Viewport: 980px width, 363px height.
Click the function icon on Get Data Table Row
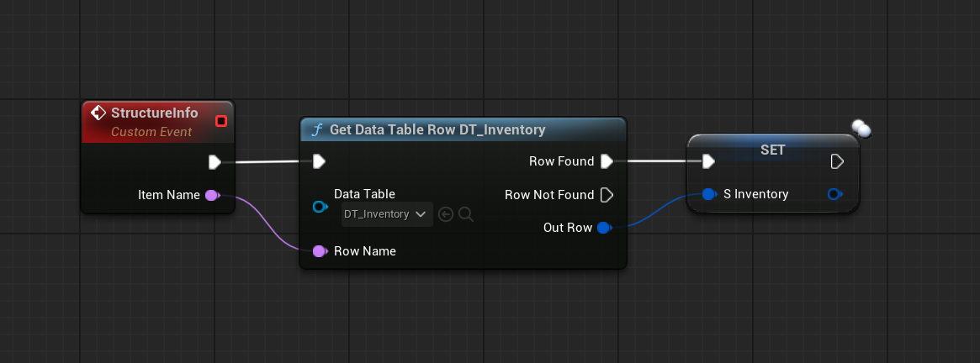(x=317, y=130)
